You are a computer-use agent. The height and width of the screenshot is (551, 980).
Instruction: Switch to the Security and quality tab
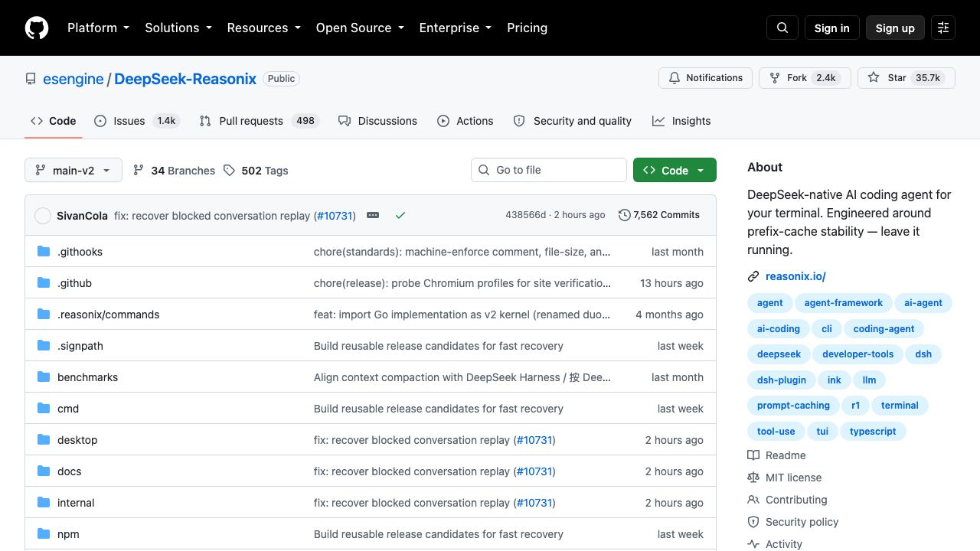(x=572, y=121)
